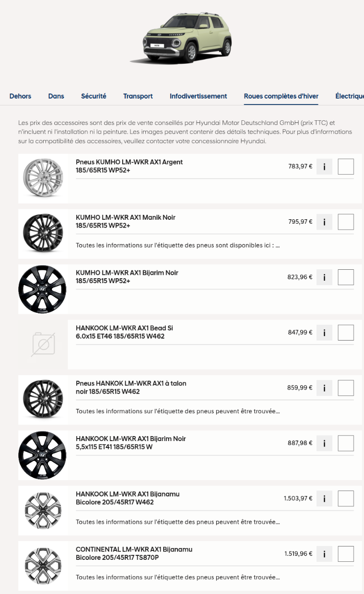This screenshot has height=594, width=364.
Task: Show info for KUMHO Manik Noir wheel
Action: (x=324, y=222)
